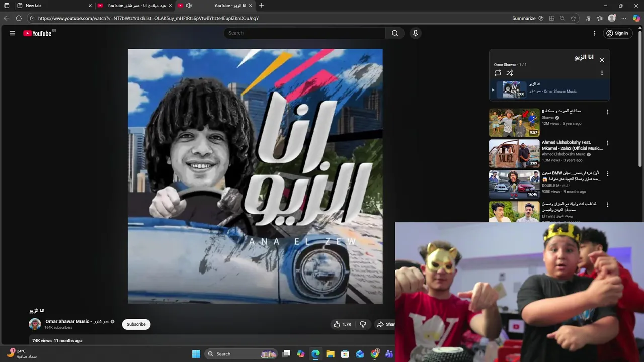
Task: Click the ANA EL ZEW video player
Action: click(x=255, y=176)
